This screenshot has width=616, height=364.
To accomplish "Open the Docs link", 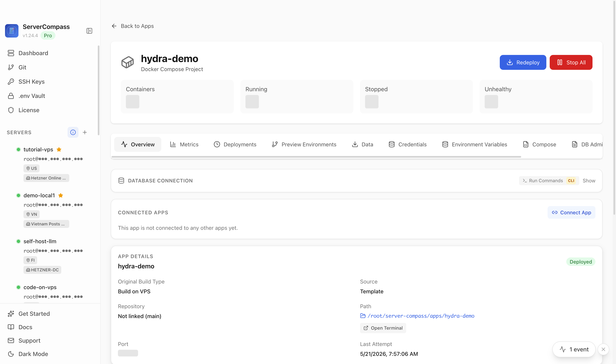I will 20,327.
